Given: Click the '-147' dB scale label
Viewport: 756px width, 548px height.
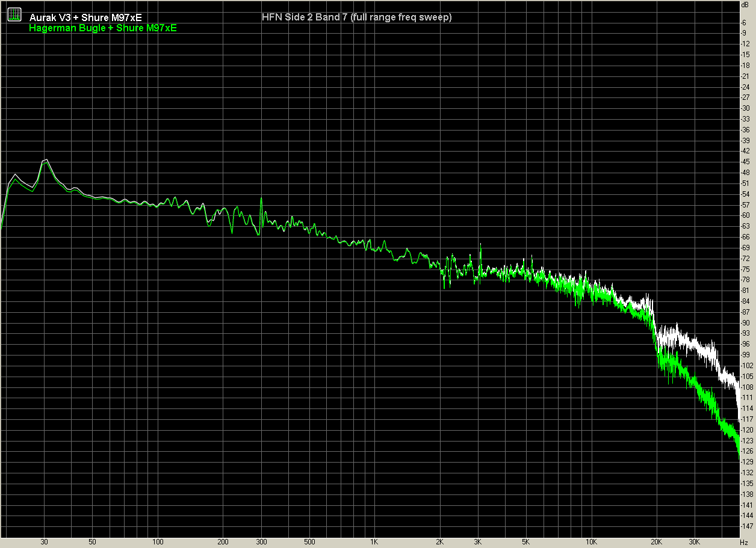Looking at the screenshot, I should (x=747, y=526).
